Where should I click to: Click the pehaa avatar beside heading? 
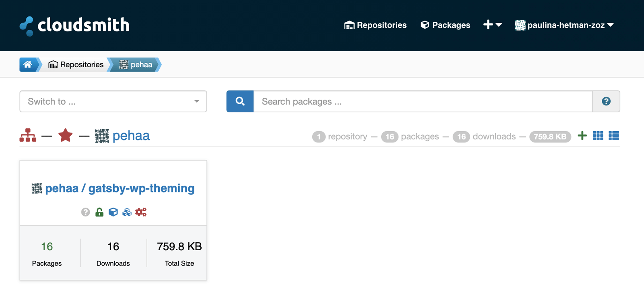pos(102,136)
